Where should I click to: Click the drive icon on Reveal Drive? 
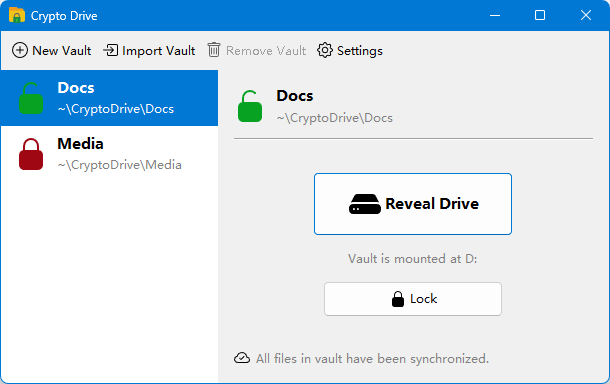[365, 204]
